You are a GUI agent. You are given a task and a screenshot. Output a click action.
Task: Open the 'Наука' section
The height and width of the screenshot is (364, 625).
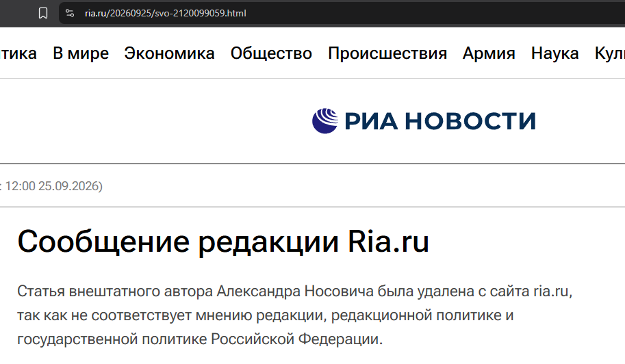tap(555, 53)
